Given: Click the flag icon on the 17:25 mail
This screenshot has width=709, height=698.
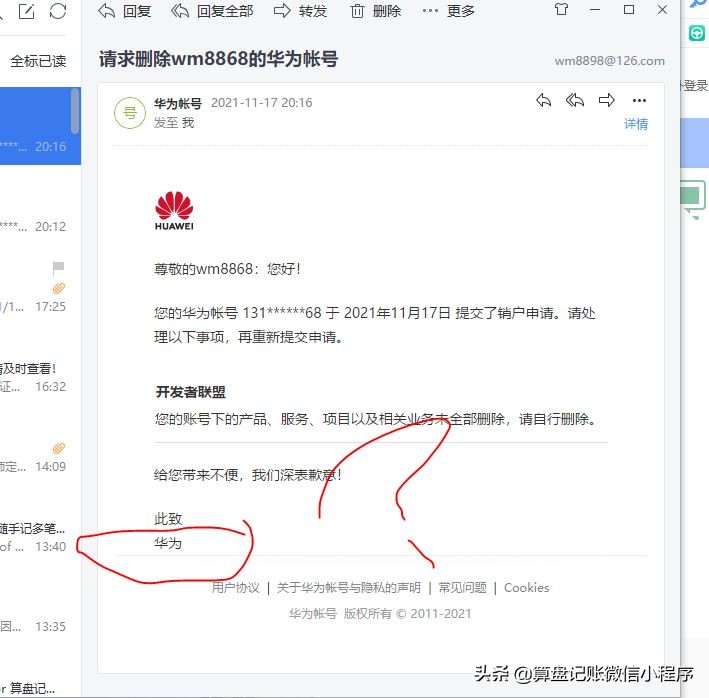Looking at the screenshot, I should (x=58, y=268).
